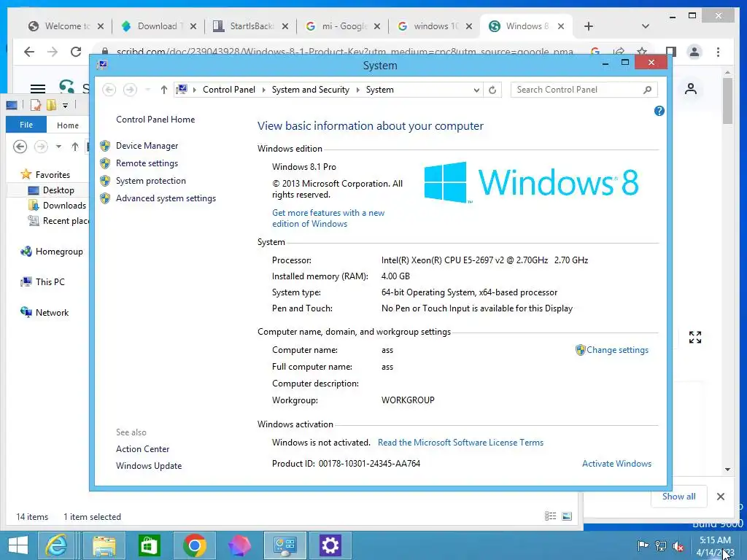Switch Explorer to details view icon

tap(550, 516)
